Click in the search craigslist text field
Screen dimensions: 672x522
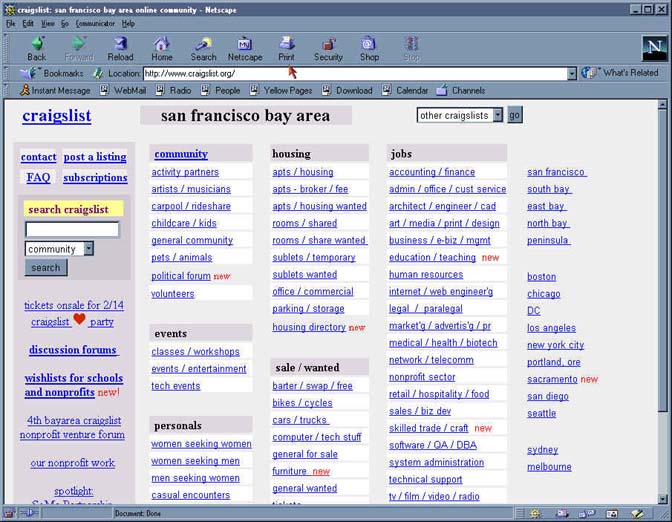72,230
